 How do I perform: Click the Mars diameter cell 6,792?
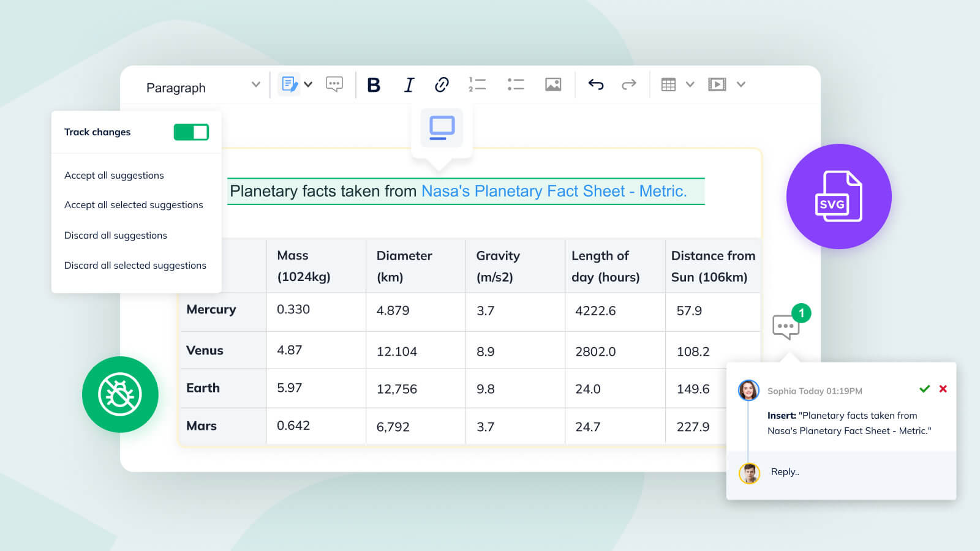pyautogui.click(x=416, y=426)
